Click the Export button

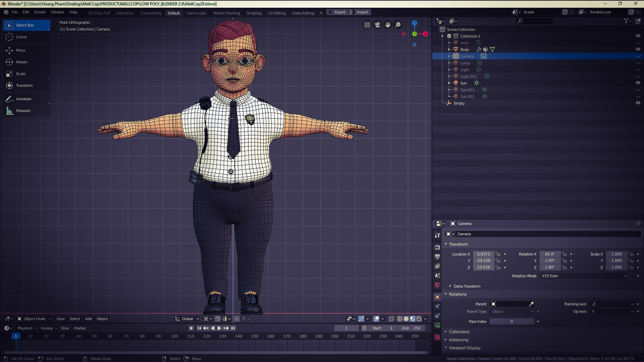click(339, 12)
